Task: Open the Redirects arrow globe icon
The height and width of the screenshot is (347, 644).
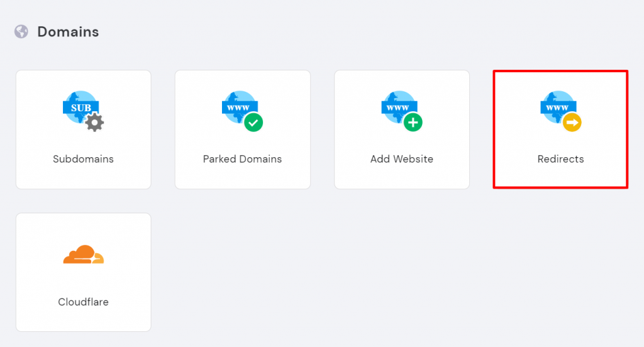Action: click(560, 111)
